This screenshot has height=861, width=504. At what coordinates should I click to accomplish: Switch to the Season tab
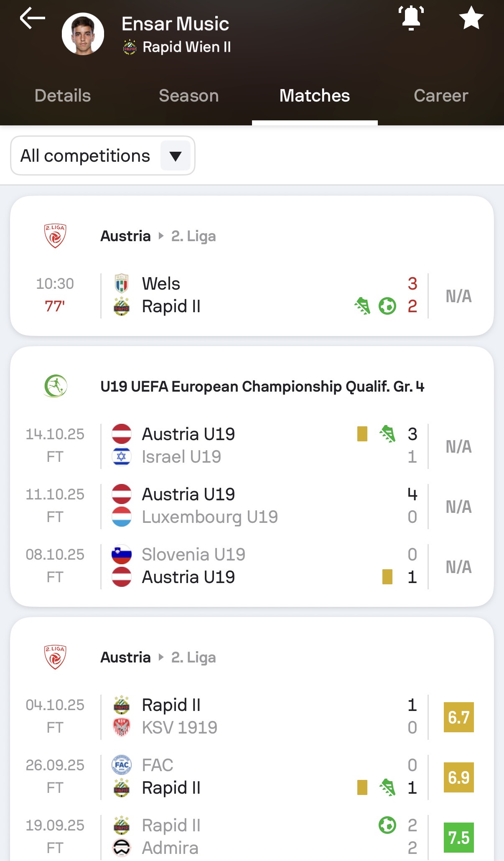(x=189, y=96)
